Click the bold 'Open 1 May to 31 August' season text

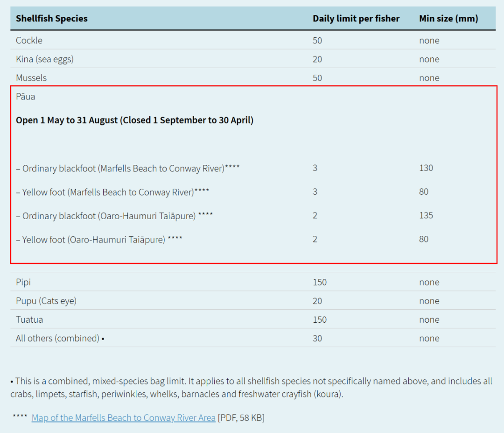pyautogui.click(x=135, y=120)
